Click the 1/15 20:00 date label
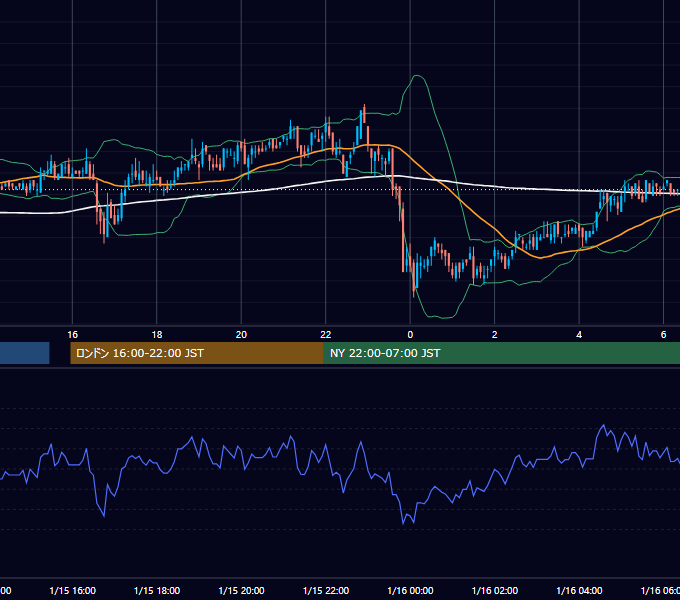Image resolution: width=680 pixels, height=600 pixels. point(241,590)
